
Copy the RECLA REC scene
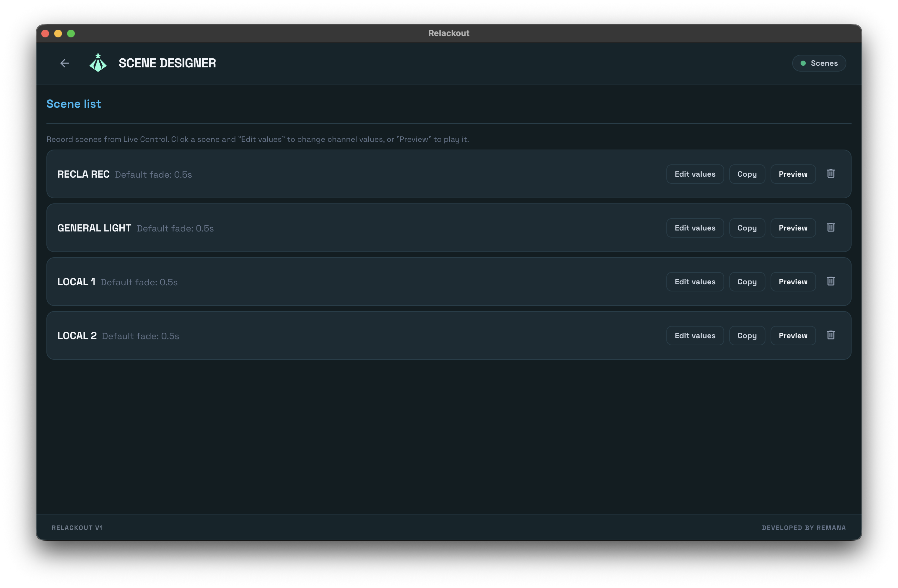[747, 174]
